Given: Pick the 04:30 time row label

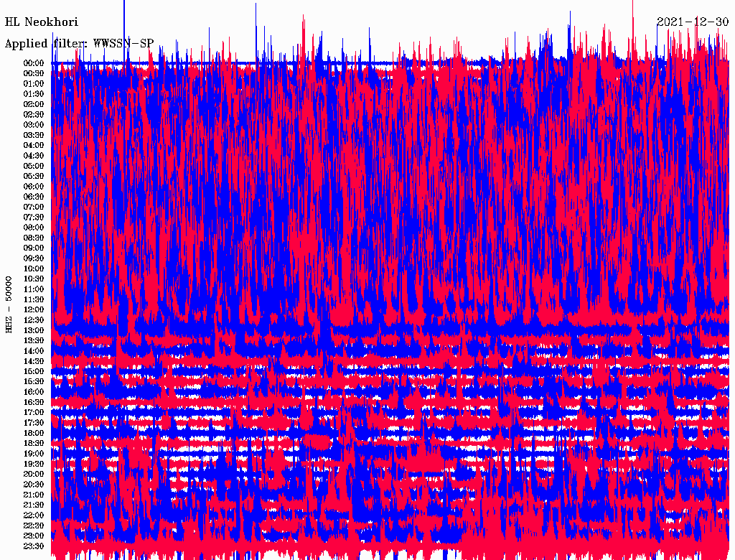Looking at the screenshot, I should point(34,156).
